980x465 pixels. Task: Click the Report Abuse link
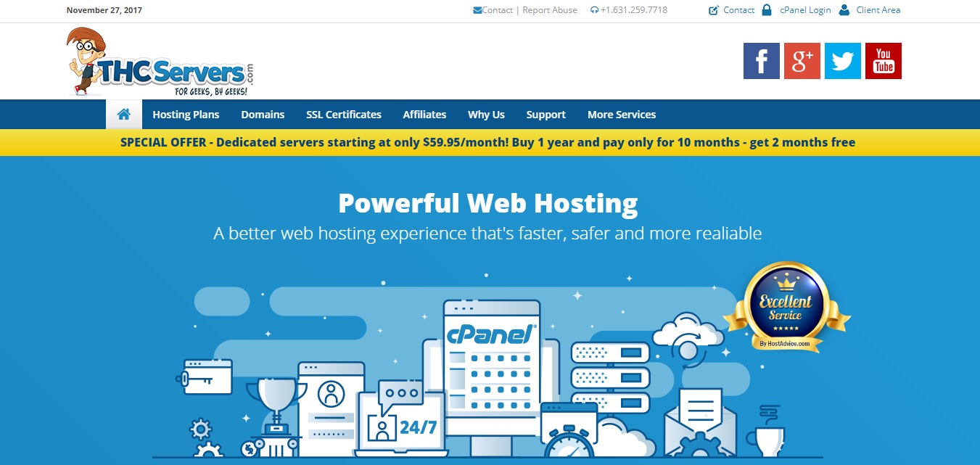(550, 10)
